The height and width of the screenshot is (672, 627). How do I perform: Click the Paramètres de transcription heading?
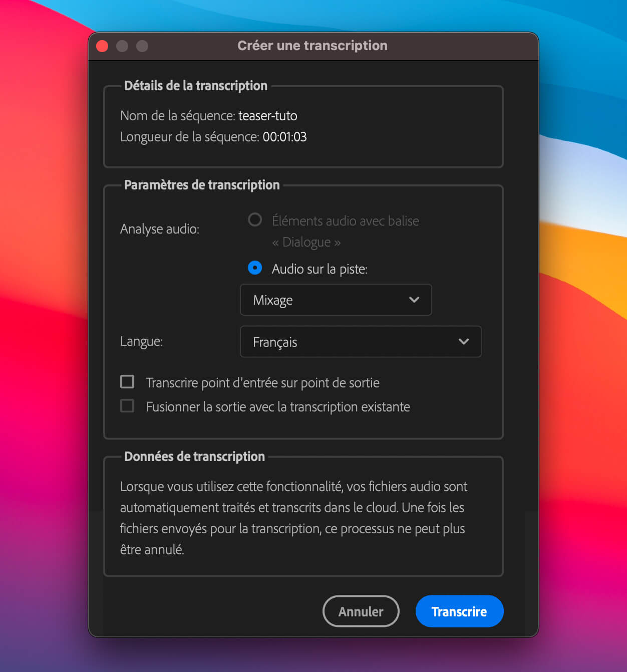(202, 185)
